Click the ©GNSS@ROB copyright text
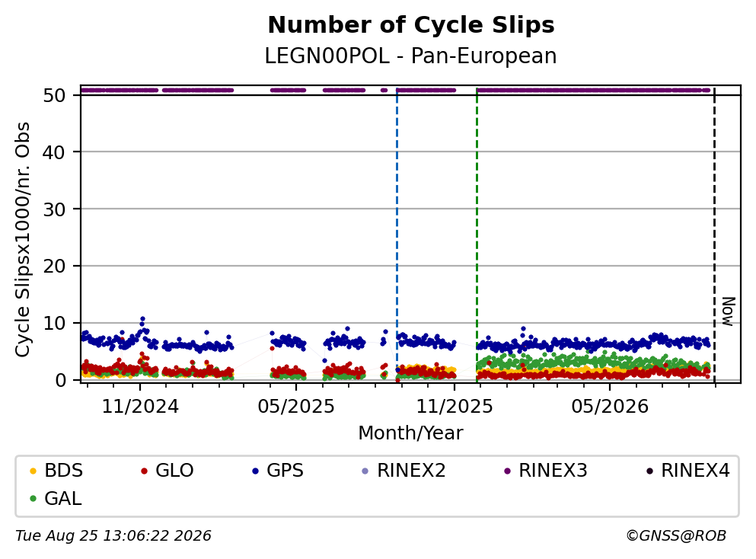Image resolution: width=756 pixels, height=559 pixels. (676, 536)
